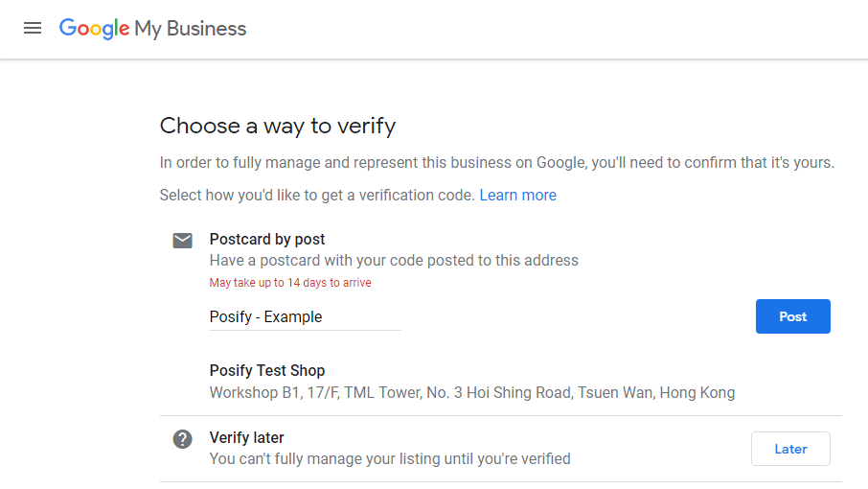Click the My Business header text
Image resolution: width=868 pixels, height=489 pixels.
[191, 29]
